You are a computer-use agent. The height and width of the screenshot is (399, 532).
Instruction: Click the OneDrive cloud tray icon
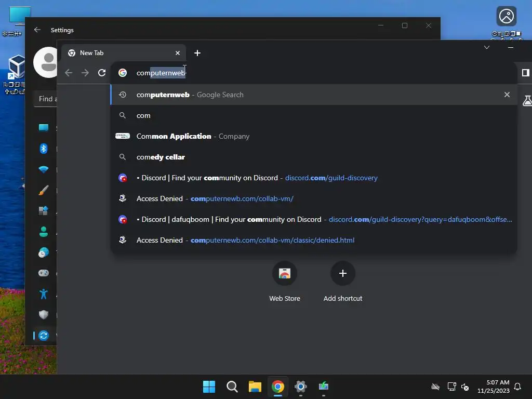click(435, 387)
